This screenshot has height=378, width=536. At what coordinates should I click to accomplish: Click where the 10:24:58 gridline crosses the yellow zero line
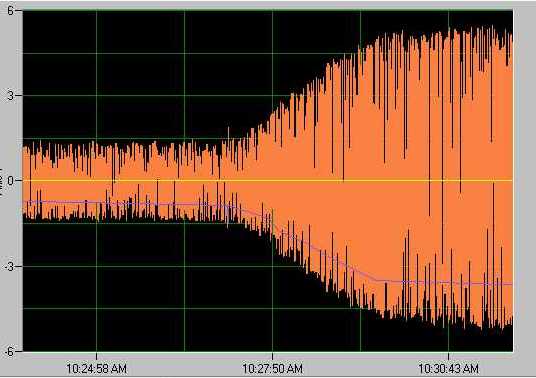[96, 180]
